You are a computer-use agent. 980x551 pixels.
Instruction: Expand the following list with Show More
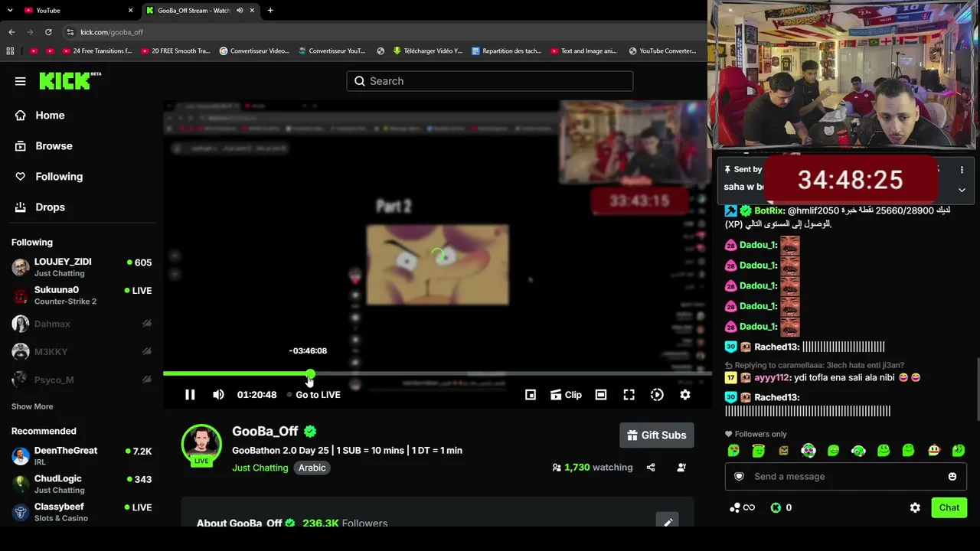click(32, 406)
